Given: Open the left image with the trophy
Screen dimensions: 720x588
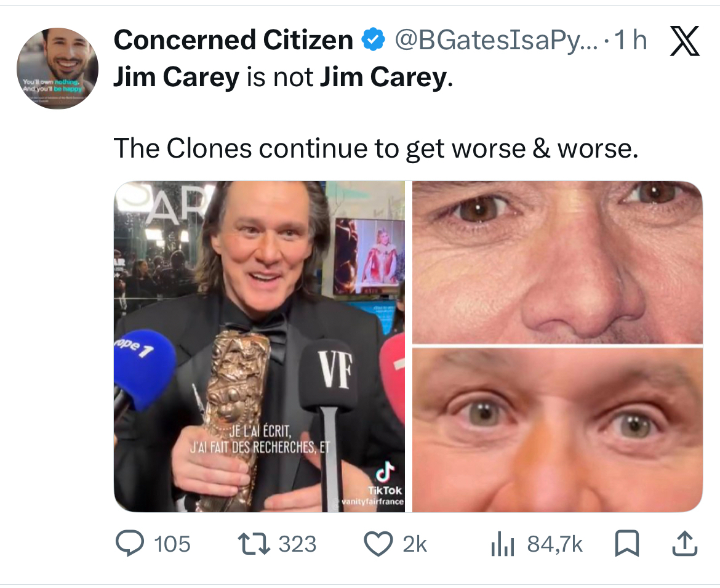Looking at the screenshot, I should tap(260, 347).
